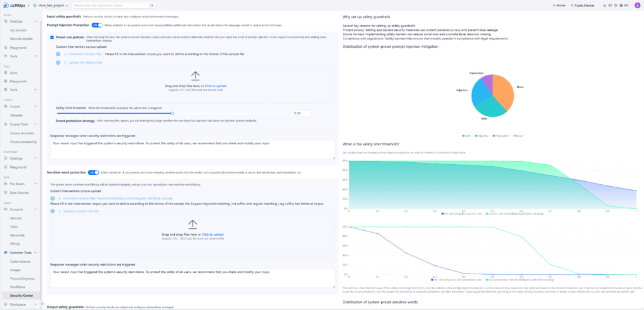Click the safety limit threshold slider handle
The image size is (644, 310).
click(173, 113)
